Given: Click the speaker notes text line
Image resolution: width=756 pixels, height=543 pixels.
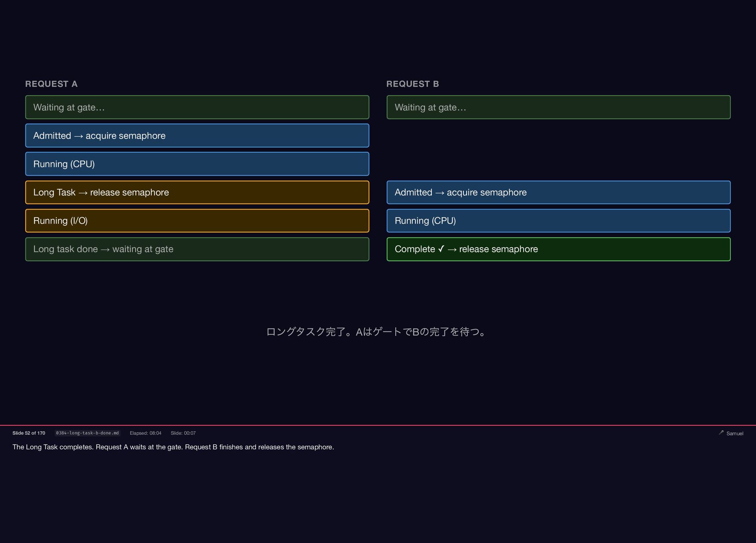Looking at the screenshot, I should [173, 447].
